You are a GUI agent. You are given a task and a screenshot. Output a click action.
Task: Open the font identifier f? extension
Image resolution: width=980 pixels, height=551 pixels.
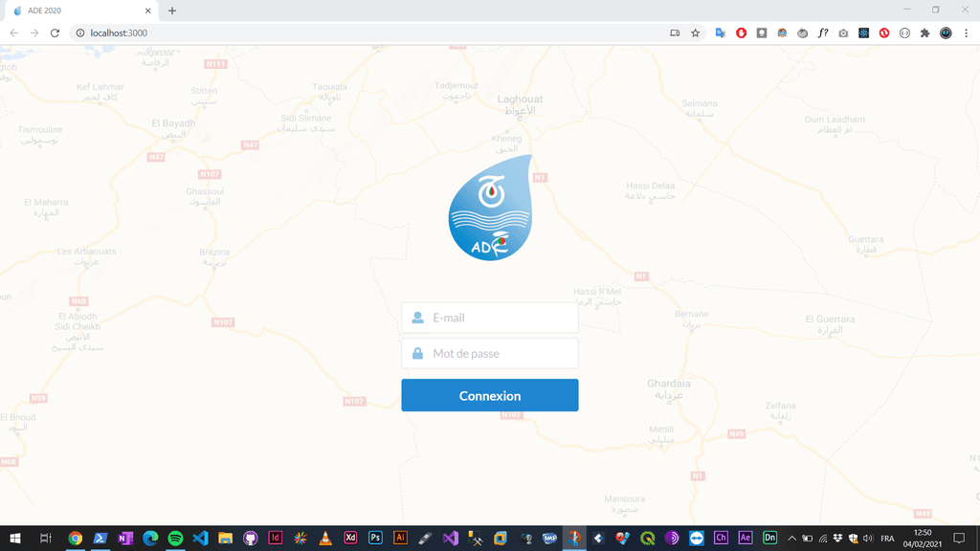(x=823, y=33)
